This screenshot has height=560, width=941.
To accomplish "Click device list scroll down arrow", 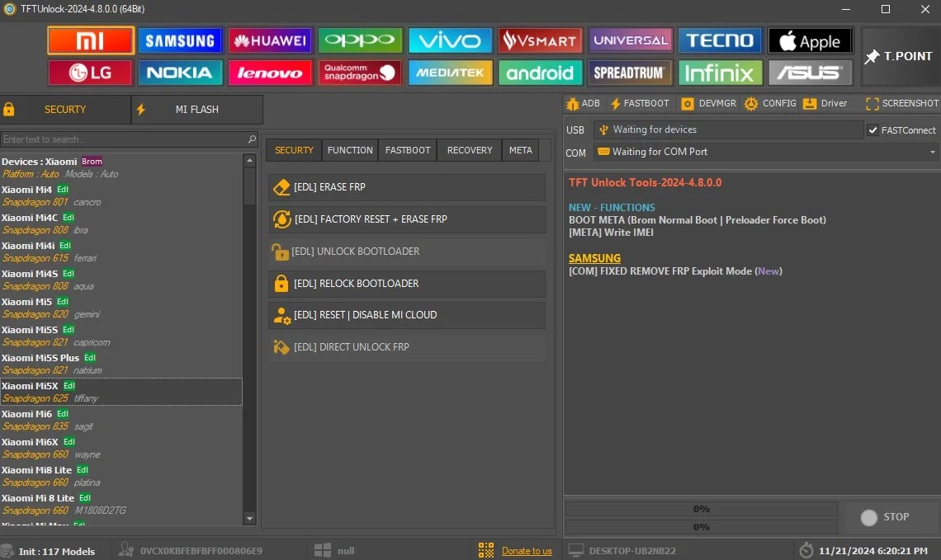I will tap(250, 519).
